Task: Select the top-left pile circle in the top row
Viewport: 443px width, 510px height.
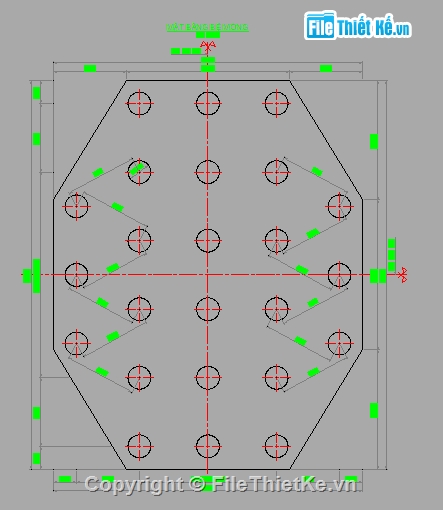Action: (x=139, y=103)
